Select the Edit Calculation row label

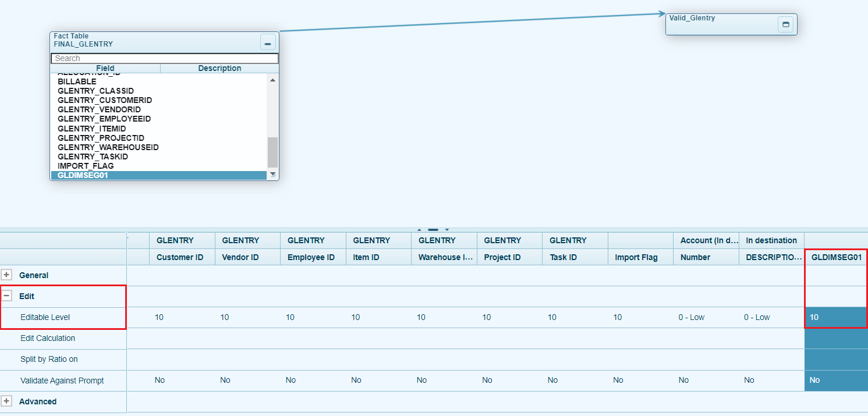point(48,338)
